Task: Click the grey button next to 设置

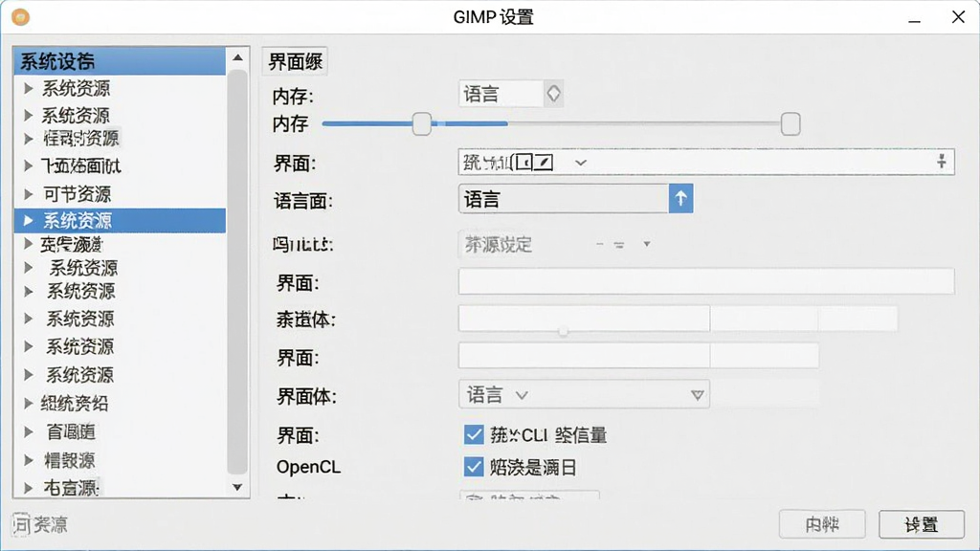Action: 822,524
